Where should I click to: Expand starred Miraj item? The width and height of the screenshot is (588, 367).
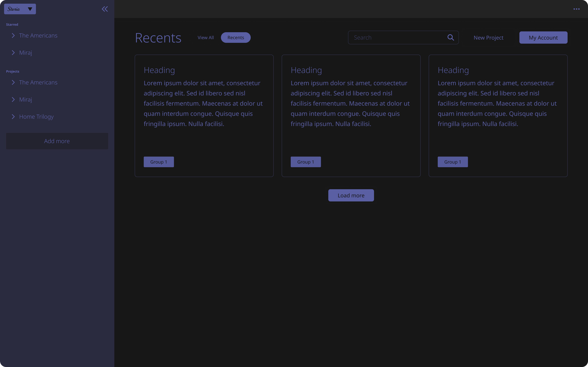coord(13,53)
